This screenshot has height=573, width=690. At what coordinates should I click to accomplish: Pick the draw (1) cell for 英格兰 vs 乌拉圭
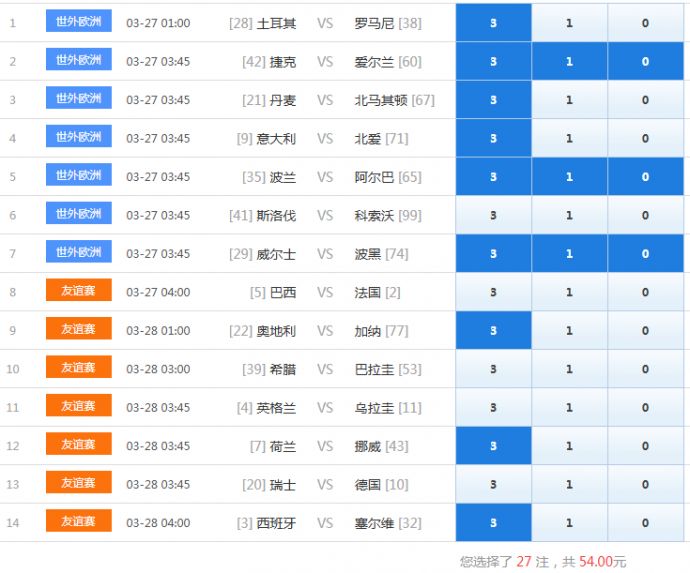pos(569,408)
